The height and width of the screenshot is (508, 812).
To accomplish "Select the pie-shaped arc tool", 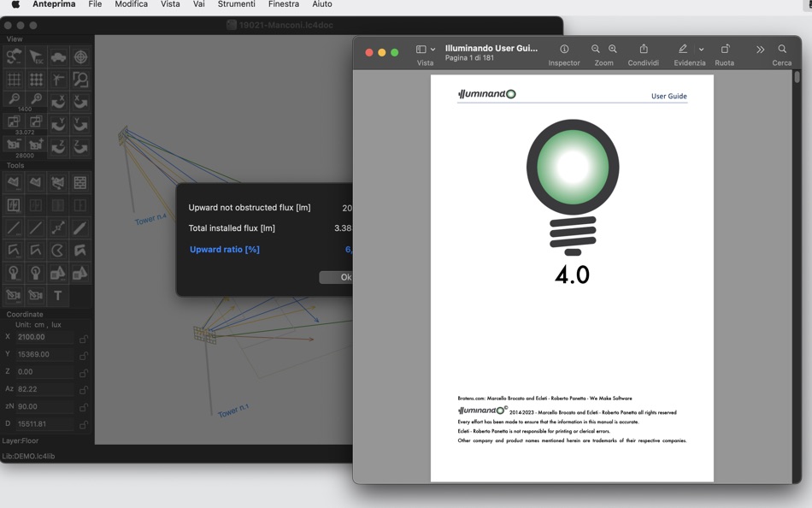I will [58, 251].
